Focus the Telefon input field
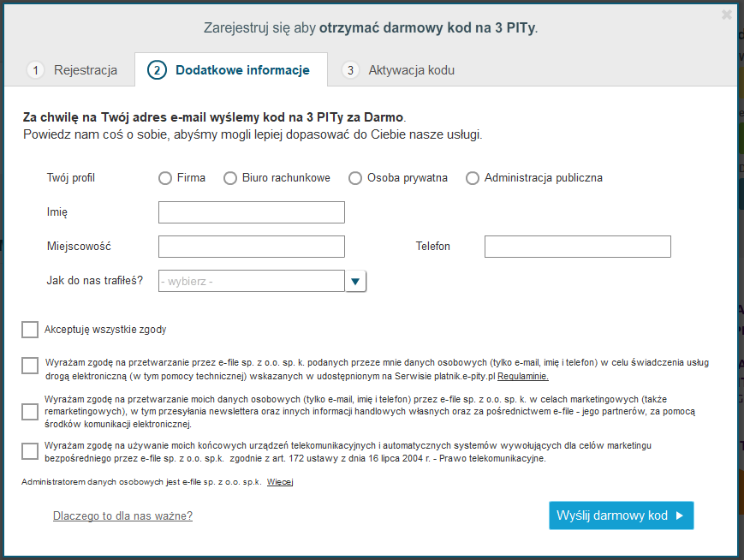 click(577, 247)
